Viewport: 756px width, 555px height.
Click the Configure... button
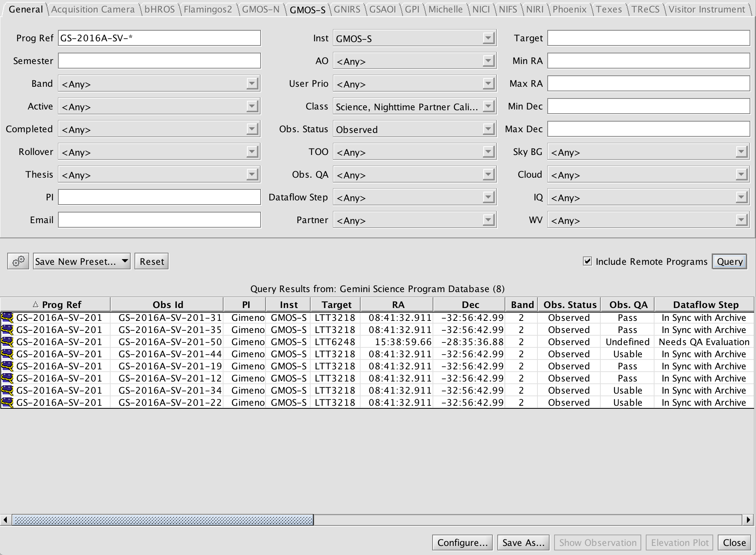pyautogui.click(x=462, y=542)
